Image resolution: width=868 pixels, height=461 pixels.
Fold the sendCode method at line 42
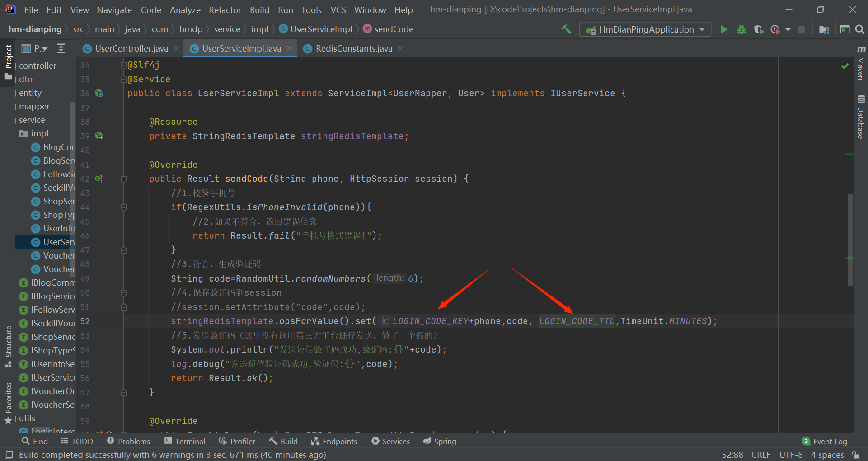[124, 179]
